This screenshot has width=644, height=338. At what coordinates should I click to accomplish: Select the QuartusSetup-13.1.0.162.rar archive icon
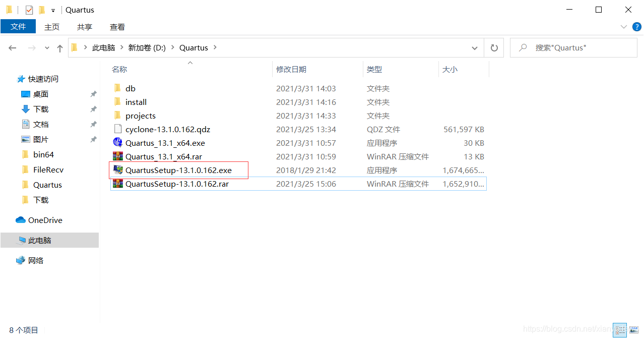pyautogui.click(x=118, y=184)
